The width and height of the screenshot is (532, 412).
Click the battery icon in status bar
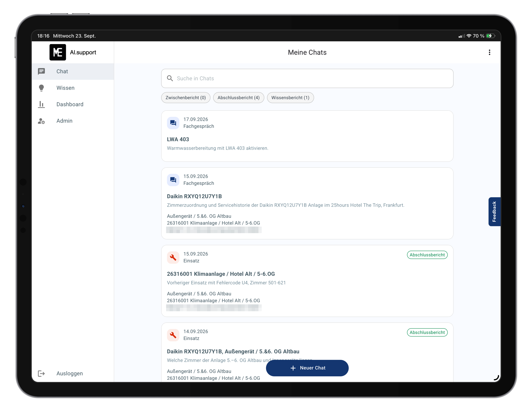(x=491, y=36)
